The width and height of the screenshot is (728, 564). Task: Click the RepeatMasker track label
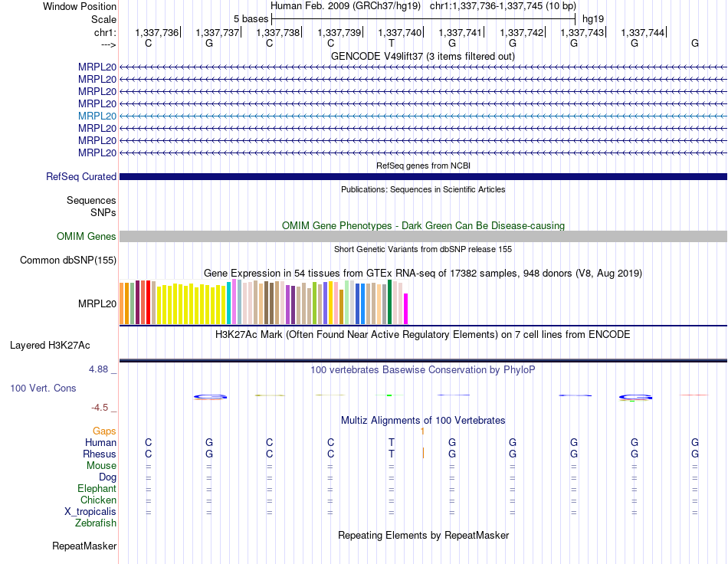(x=84, y=546)
